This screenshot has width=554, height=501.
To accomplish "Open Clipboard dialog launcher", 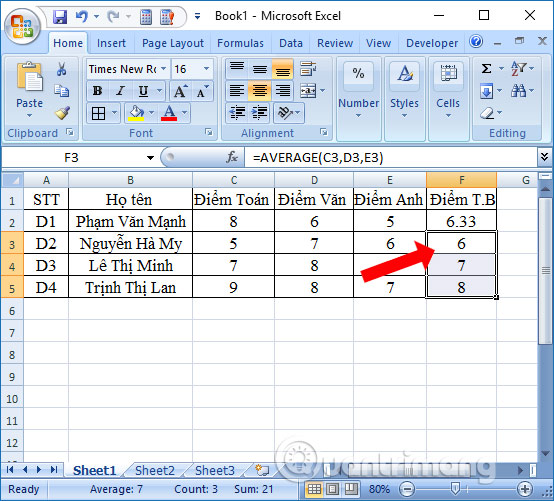I will coord(70,132).
